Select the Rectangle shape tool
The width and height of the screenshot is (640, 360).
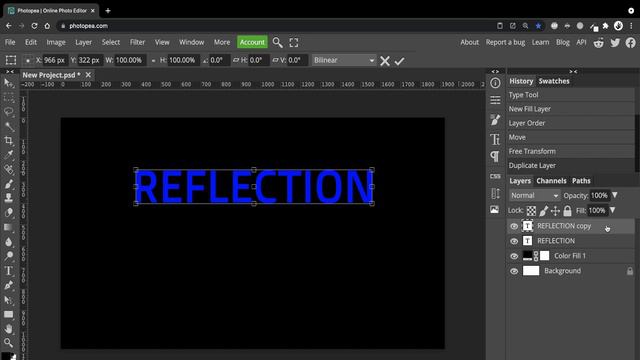[9, 314]
